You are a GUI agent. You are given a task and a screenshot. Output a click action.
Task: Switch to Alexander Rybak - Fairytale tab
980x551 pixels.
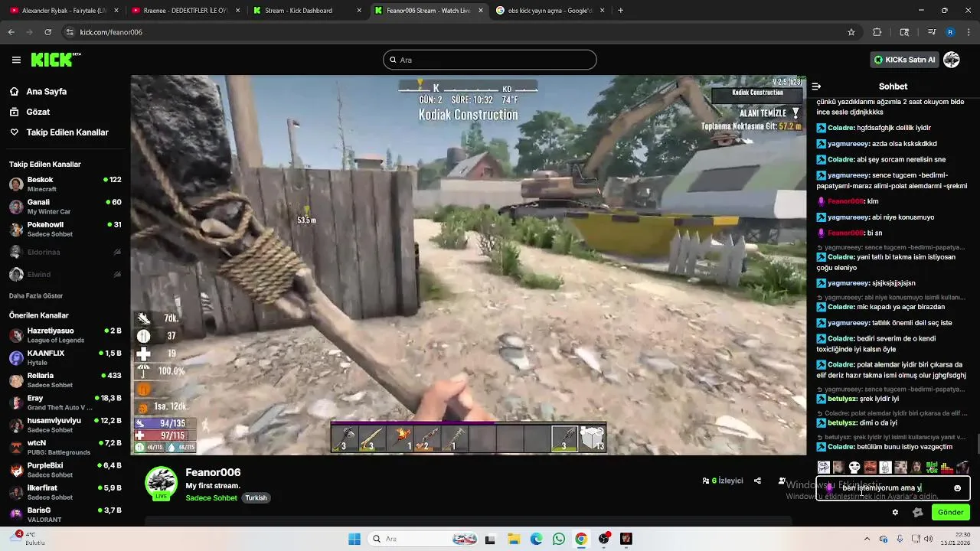tap(62, 11)
